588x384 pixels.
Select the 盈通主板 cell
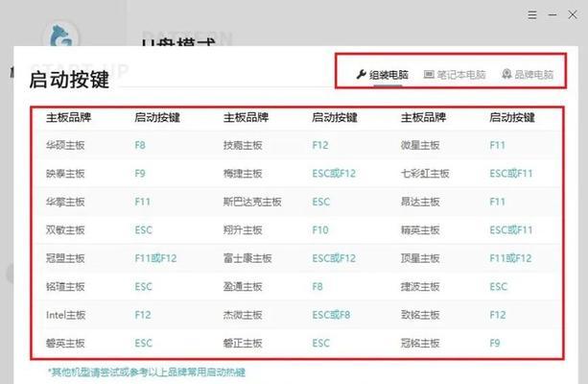(243, 287)
